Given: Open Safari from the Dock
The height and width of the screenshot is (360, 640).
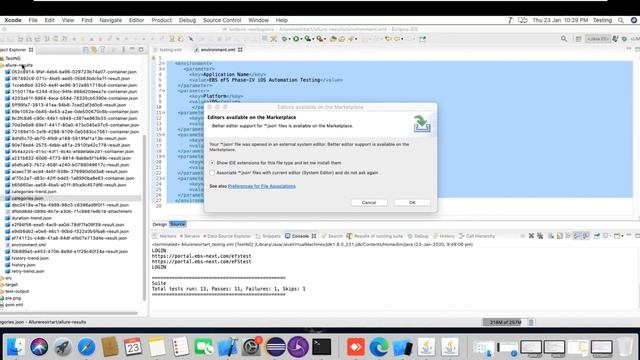Looking at the screenshot, I should pyautogui.click(x=86, y=347).
